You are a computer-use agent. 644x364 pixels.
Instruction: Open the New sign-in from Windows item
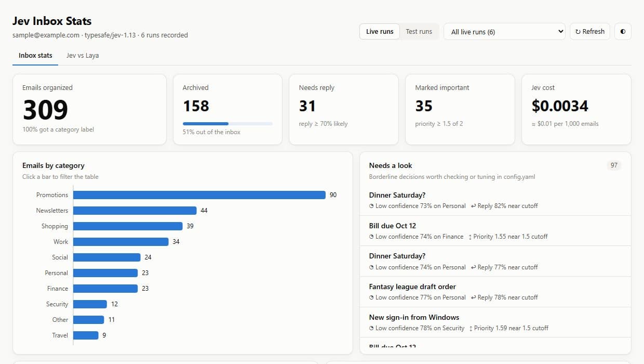coord(495,322)
